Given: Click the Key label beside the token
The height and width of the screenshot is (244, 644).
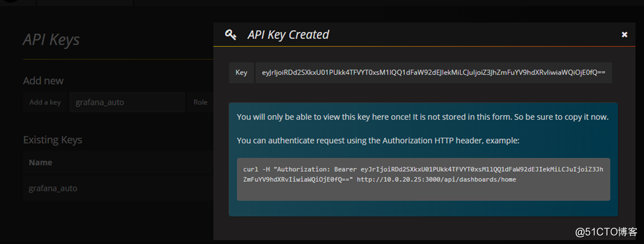Looking at the screenshot, I should coord(241,73).
